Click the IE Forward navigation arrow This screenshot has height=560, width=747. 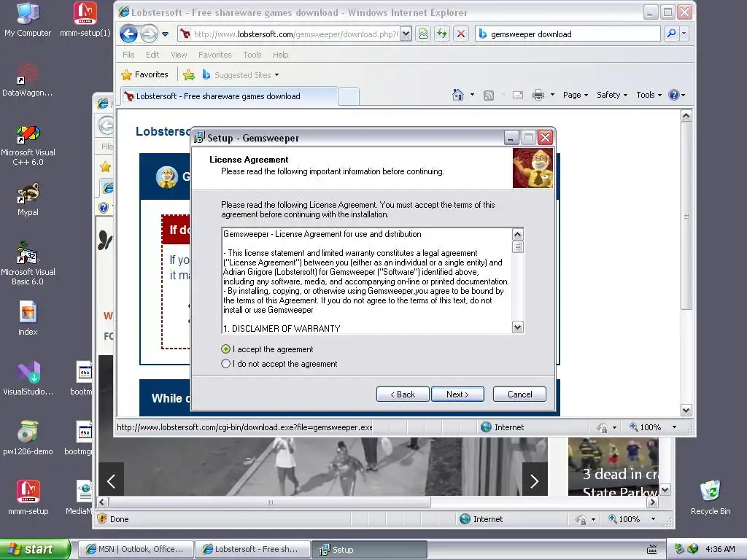click(149, 34)
